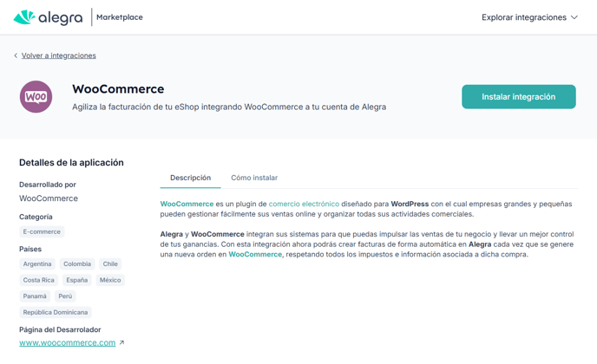Screen dimensions: 597x364
Task: Click the Detalles de la aplicación heading
Action: [71, 162]
